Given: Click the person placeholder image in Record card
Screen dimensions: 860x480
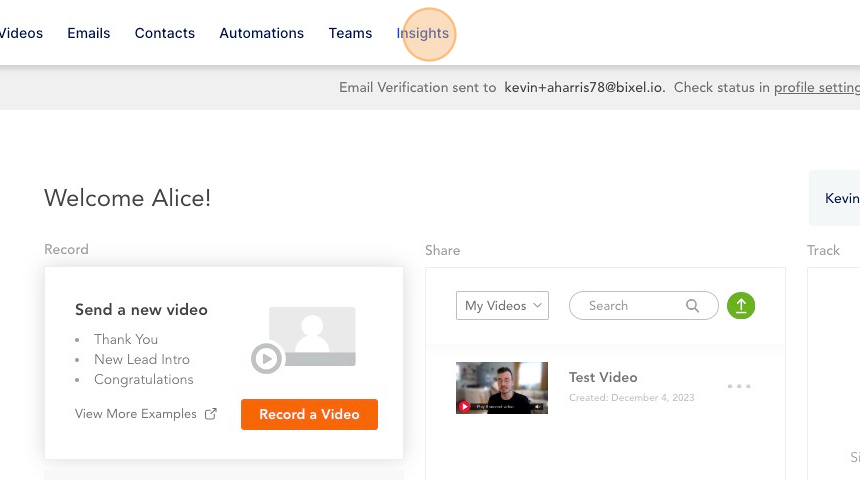Looking at the screenshot, I should click(312, 336).
